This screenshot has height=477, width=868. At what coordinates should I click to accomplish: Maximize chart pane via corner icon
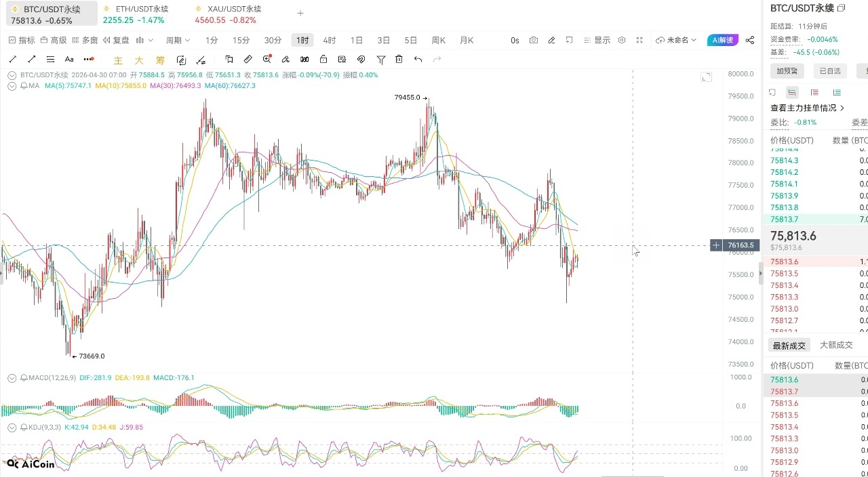pyautogui.click(x=707, y=77)
